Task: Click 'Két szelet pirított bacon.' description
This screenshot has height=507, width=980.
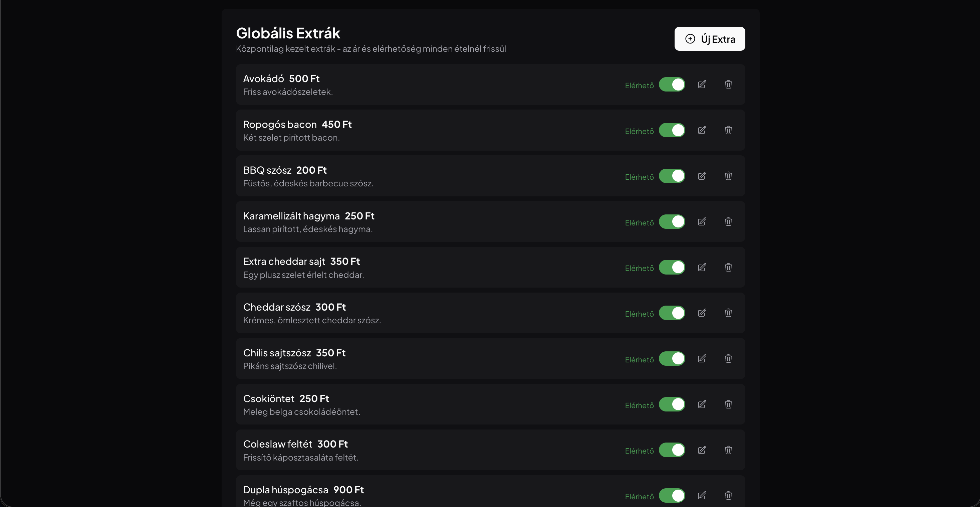Action: click(x=291, y=138)
